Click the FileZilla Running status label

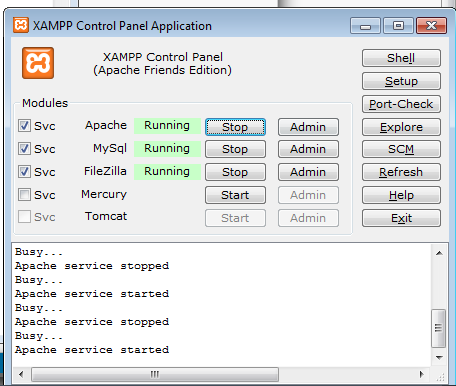tap(167, 172)
